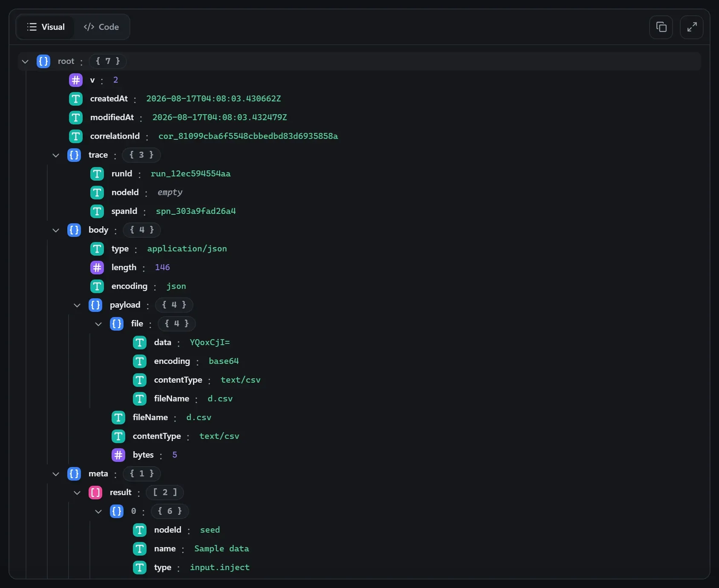Click the payload { 4 } count badge
The width and height of the screenshot is (719, 588).
(174, 305)
